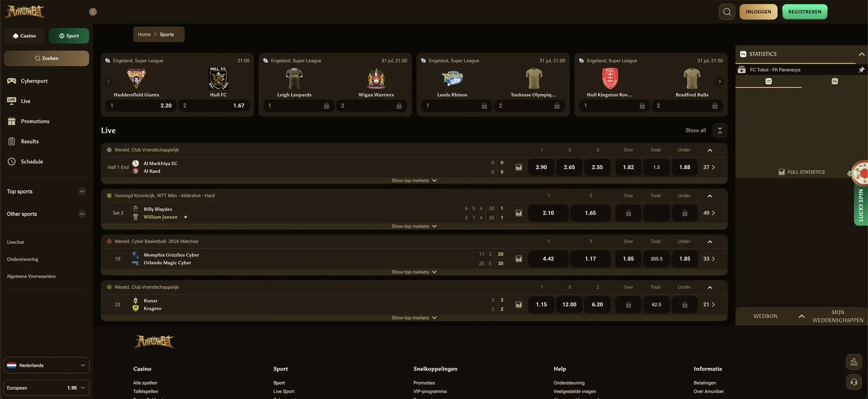Click the Inloggen button
This screenshot has height=399, width=868.
[x=758, y=12]
